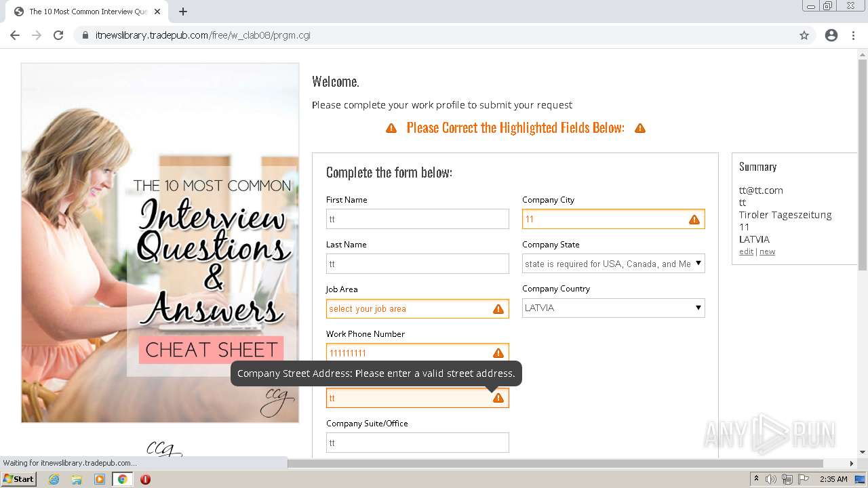This screenshot has width=868, height=488.
Task: Click warning triangle left of correction heading
Action: 391,128
